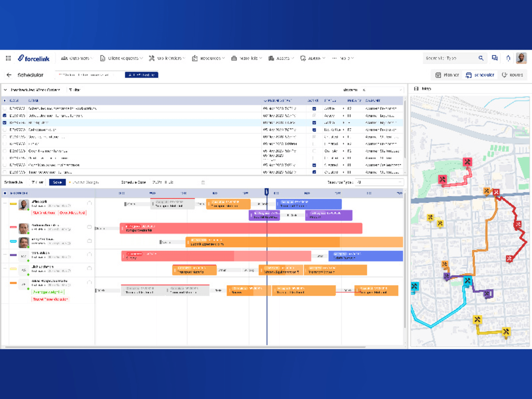Tick the first work order row checkbox
The image size is (532, 399).
(x=5, y=108)
